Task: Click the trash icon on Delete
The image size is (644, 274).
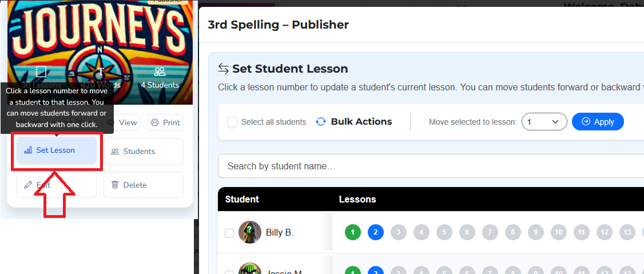Action: pos(115,185)
